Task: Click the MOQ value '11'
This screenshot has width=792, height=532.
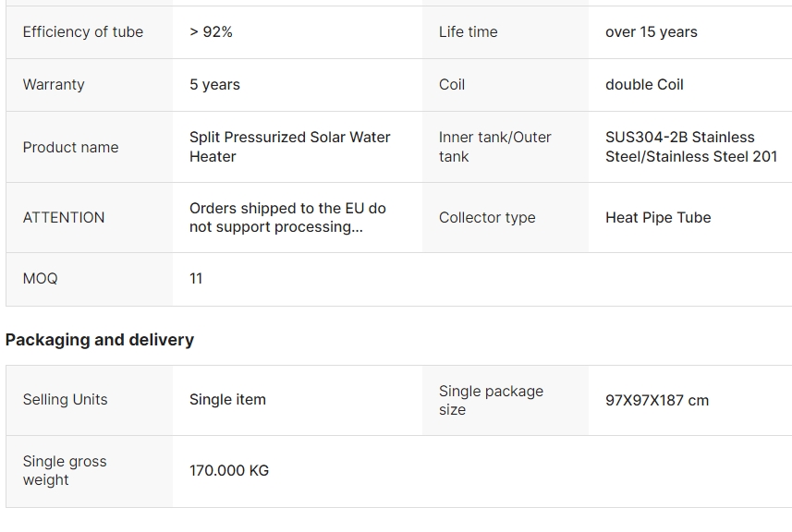Action: 196,279
